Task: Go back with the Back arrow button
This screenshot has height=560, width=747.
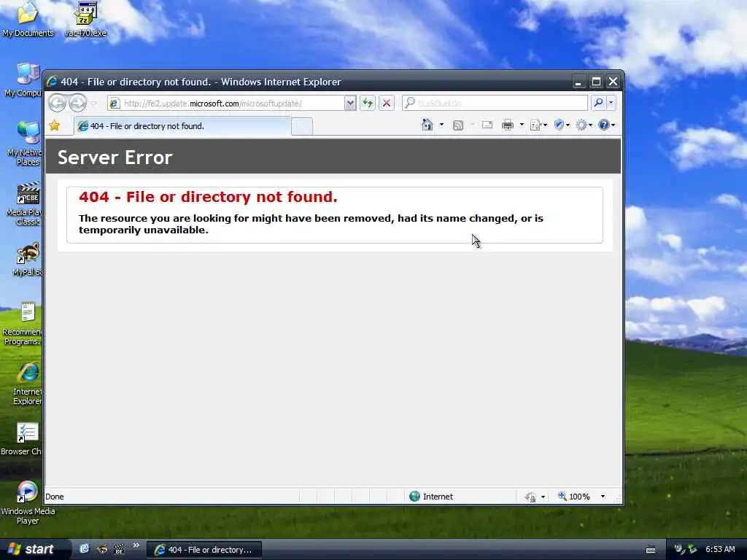Action: click(57, 103)
